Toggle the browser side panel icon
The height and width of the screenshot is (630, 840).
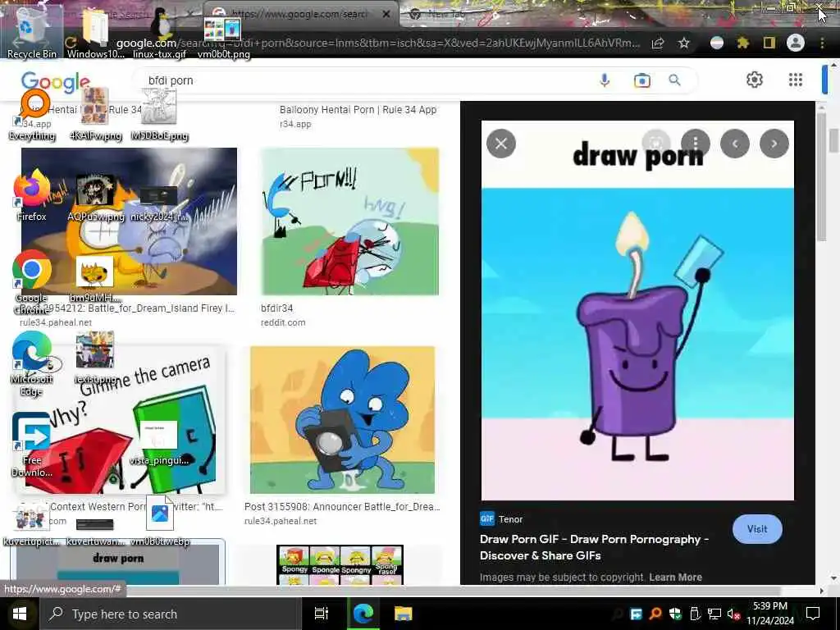point(769,43)
